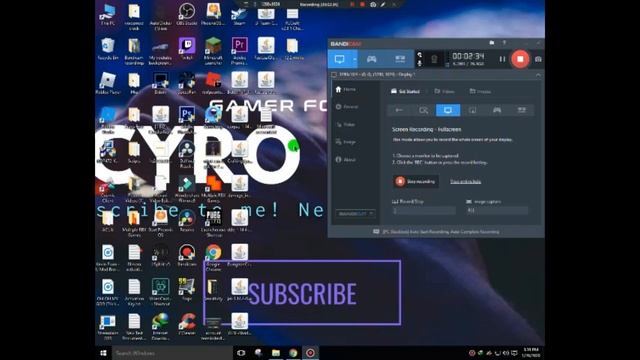This screenshot has width=640, height=360.
Task: Open PUBG Lite desktop shortcut
Action: [x=213, y=222]
